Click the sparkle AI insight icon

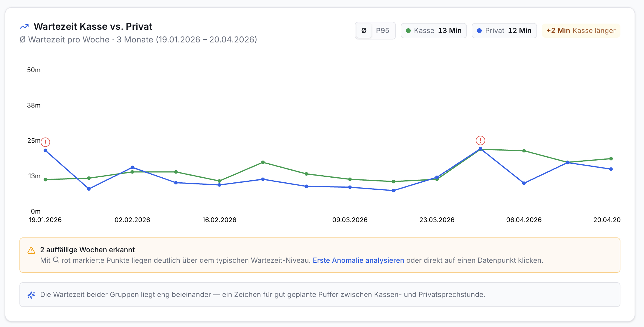tap(31, 295)
